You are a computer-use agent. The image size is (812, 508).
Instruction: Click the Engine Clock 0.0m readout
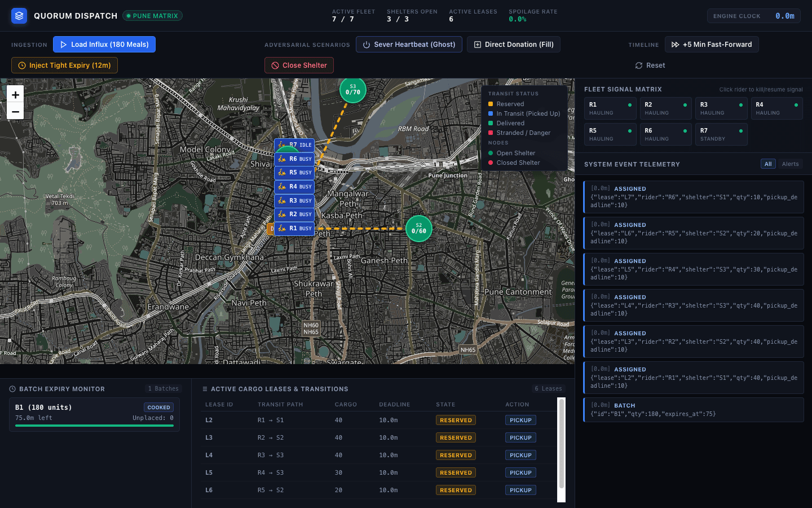point(754,16)
